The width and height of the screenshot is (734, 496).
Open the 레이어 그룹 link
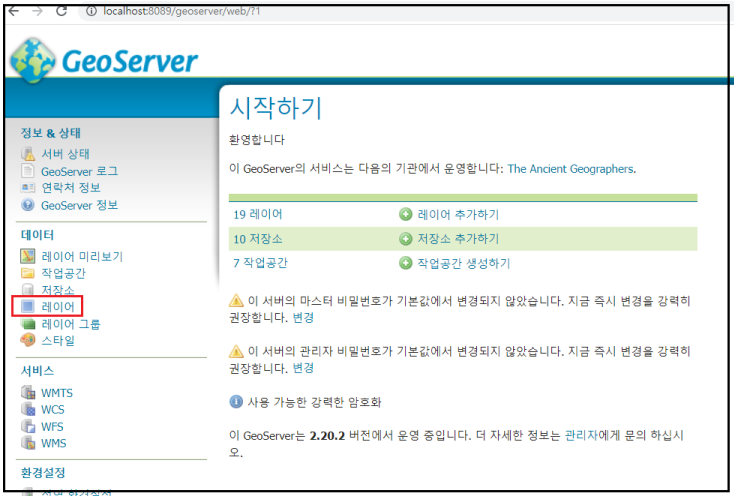(71, 324)
